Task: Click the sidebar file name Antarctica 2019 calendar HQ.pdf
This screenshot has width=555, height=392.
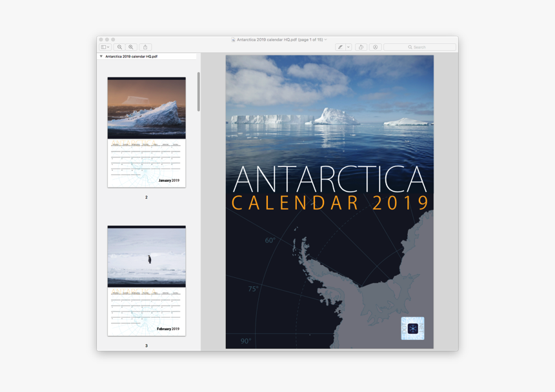Action: [131, 56]
